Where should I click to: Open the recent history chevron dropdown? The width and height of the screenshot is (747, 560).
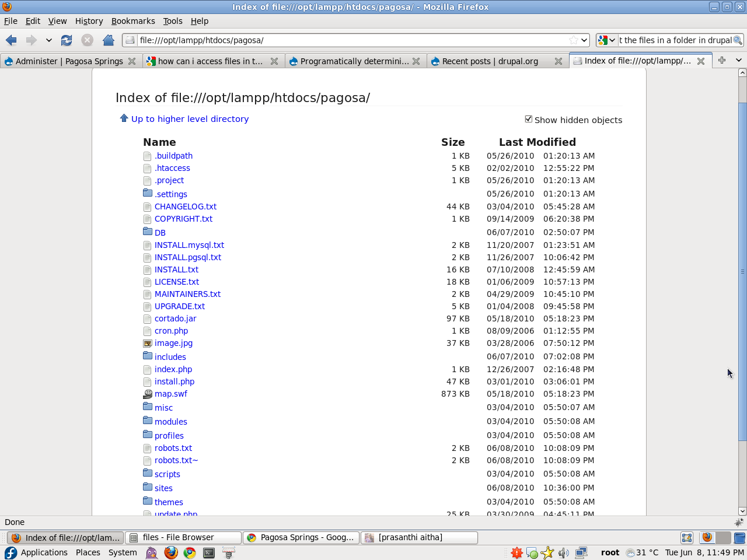[48, 40]
